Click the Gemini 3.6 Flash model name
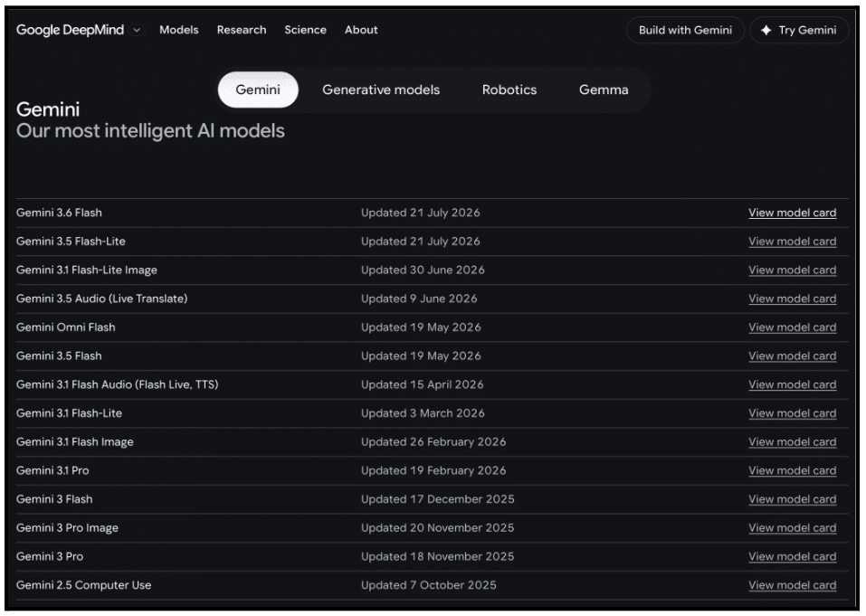Image resolution: width=866 pixels, height=616 pixels. coord(59,213)
